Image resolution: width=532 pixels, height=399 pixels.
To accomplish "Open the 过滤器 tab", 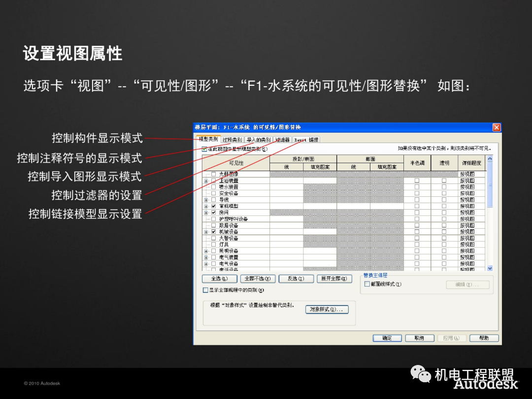I will (282, 140).
